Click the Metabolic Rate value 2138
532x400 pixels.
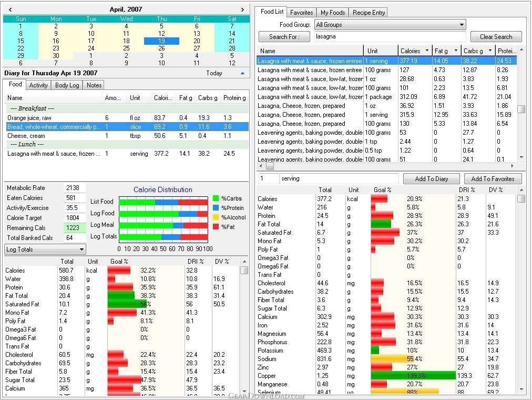(74, 188)
